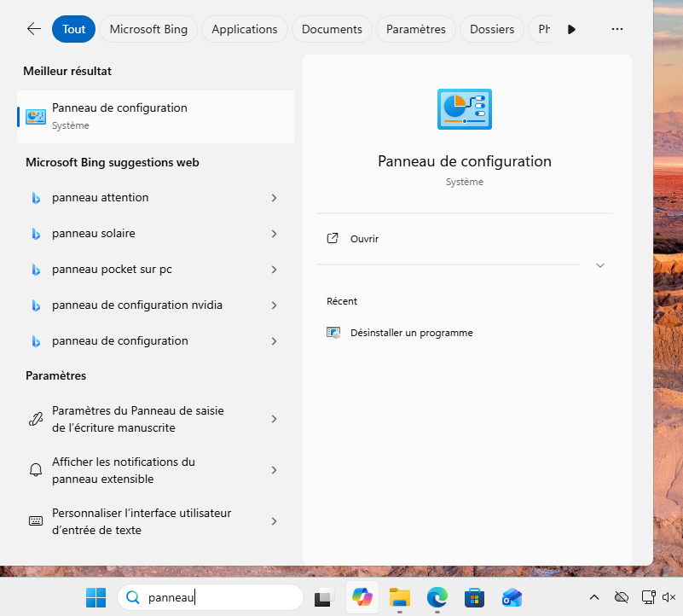Launch Copilot from the taskbar
The width and height of the screenshot is (683, 616).
[x=362, y=598]
